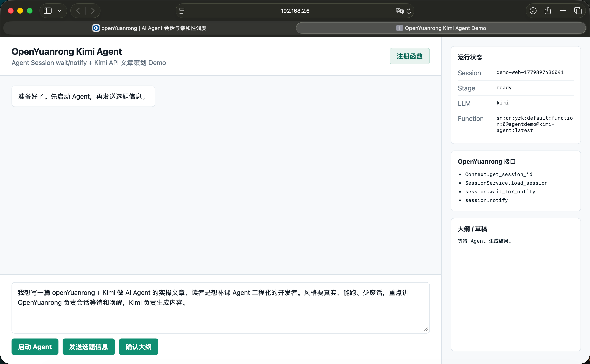Click the Stage value ready
The image size is (590, 364).
(504, 88)
